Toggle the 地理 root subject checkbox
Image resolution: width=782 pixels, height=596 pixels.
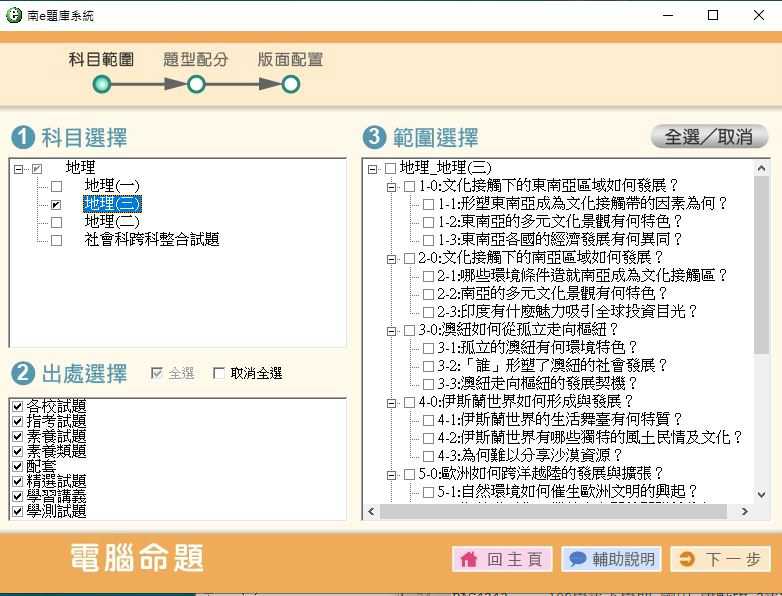37,169
